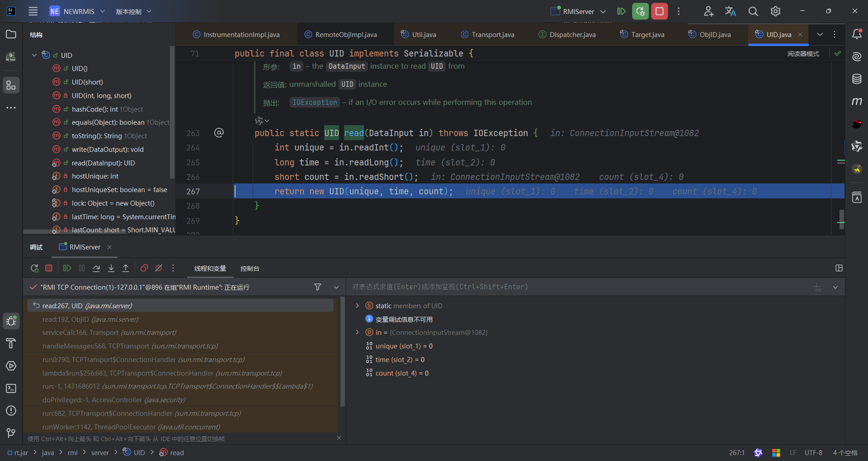868x461 pixels.
Task: Open NEWRMIS project dropdown
Action: click(77, 11)
